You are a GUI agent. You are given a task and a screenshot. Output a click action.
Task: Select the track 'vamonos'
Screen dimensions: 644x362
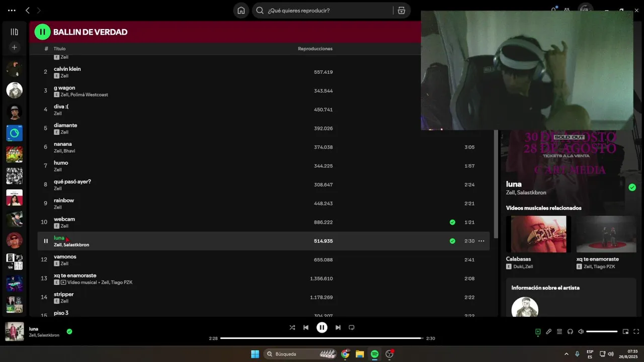(65, 256)
